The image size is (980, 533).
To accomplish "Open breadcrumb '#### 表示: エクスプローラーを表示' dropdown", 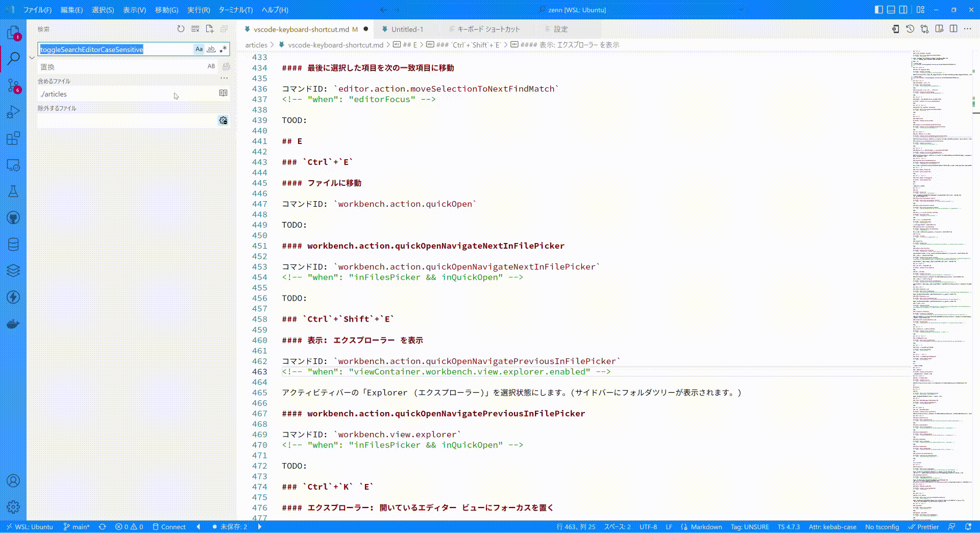I will click(565, 45).
